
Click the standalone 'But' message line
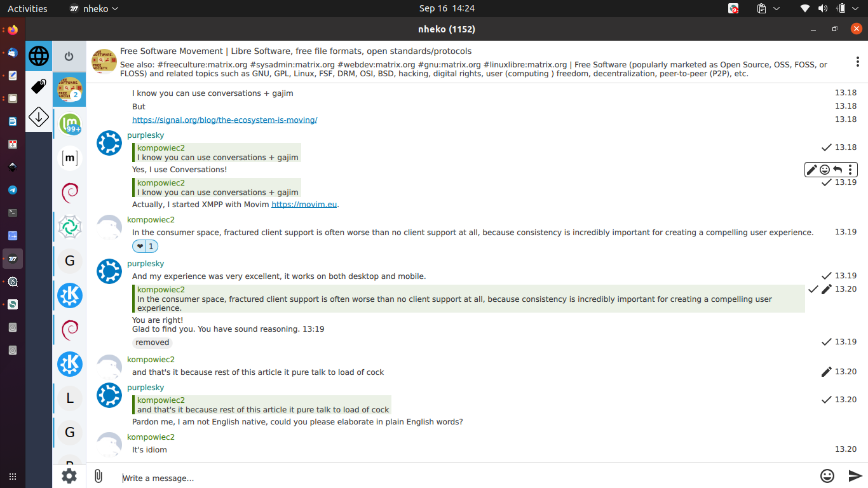[x=139, y=107]
